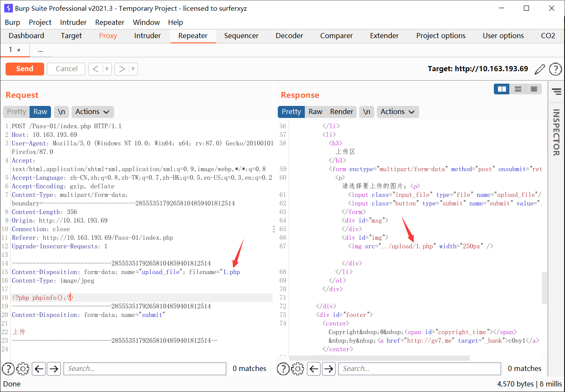Click the Request search input field
The width and height of the screenshot is (565, 392).
coord(145,368)
